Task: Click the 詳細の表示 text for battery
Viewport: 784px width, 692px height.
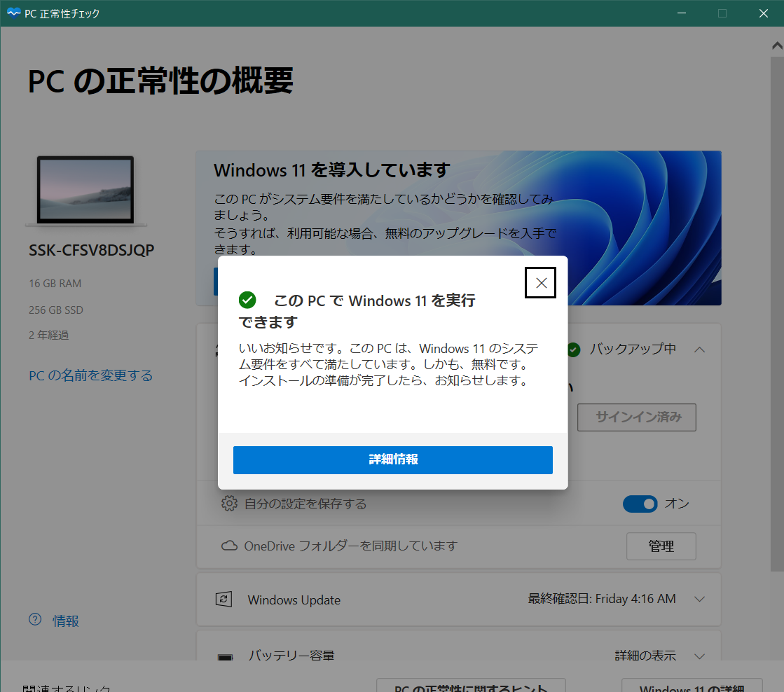Action: [645, 655]
